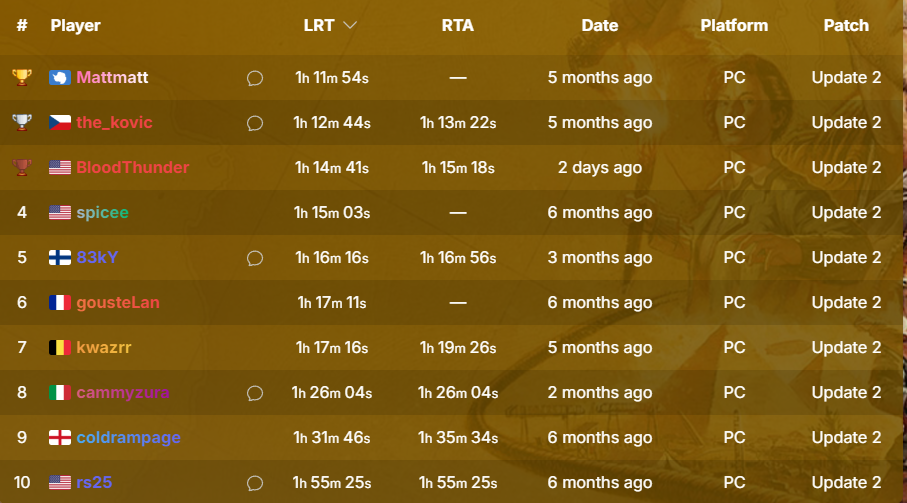Open BloodThunder's player profile
This screenshot has width=907, height=503.
tap(132, 167)
